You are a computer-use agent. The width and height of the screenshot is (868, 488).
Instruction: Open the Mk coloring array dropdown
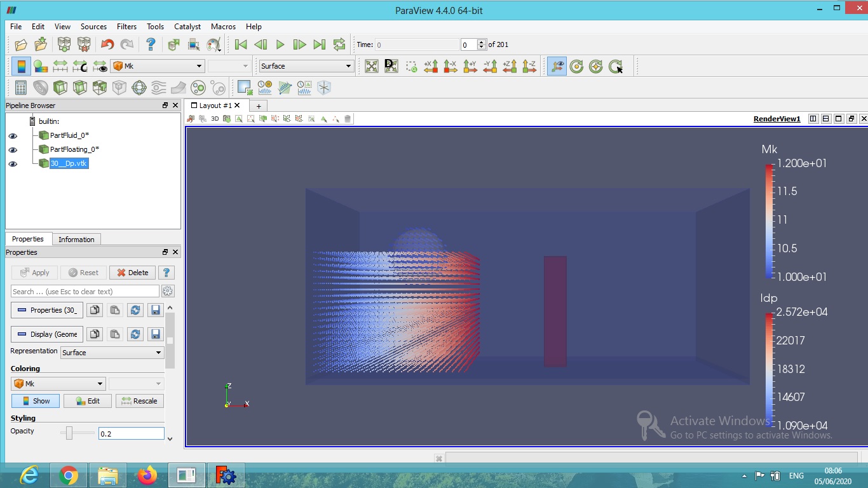[57, 383]
